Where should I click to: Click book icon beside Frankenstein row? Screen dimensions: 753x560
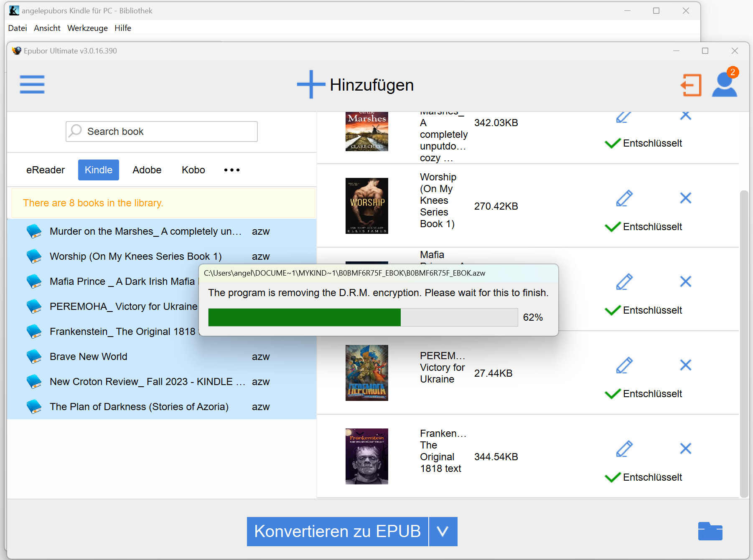(x=34, y=331)
